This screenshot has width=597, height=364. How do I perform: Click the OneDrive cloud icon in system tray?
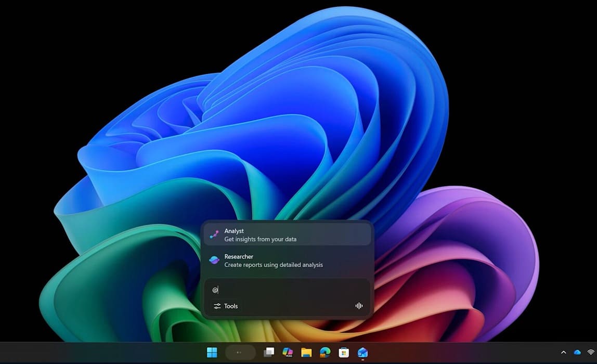tap(577, 353)
